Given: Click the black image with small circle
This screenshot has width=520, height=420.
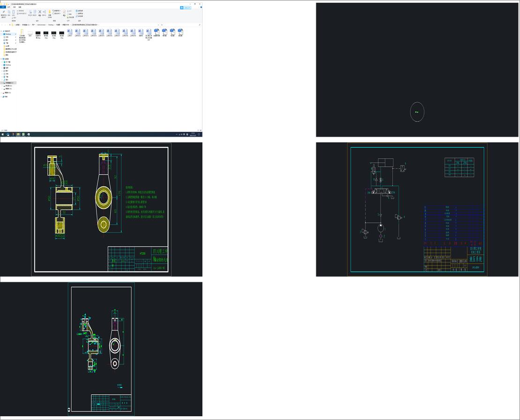Looking at the screenshot, I should 417,70.
